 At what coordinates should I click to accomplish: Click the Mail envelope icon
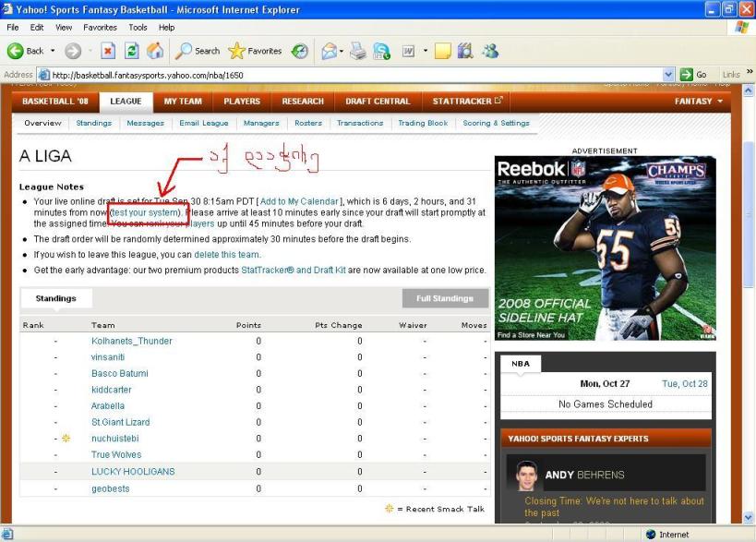coord(329,51)
